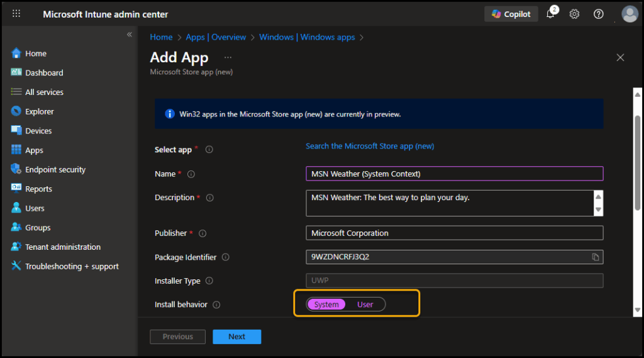Open the settings gear icon

pos(574,14)
